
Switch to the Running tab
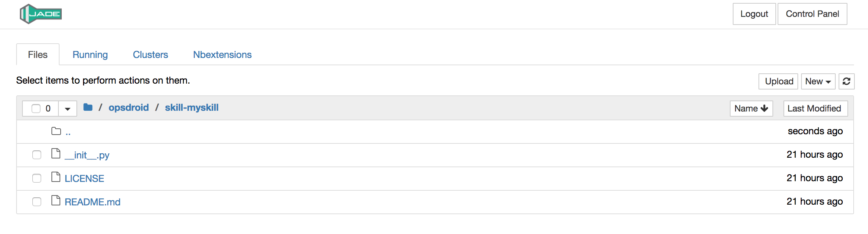pyautogui.click(x=90, y=55)
